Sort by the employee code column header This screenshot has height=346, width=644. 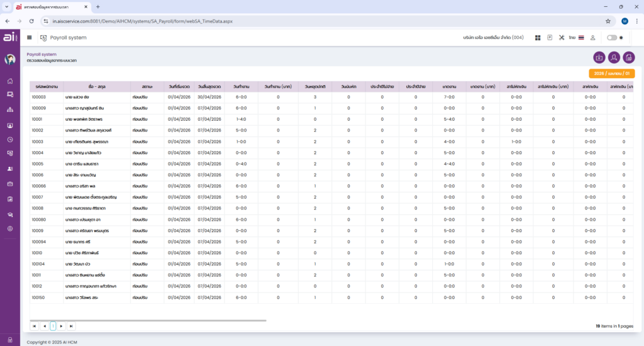point(47,87)
